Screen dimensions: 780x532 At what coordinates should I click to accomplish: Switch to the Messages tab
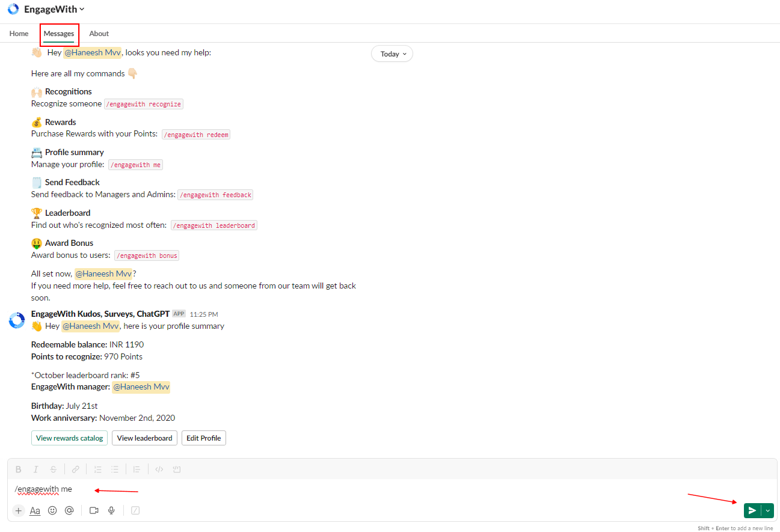(x=59, y=34)
